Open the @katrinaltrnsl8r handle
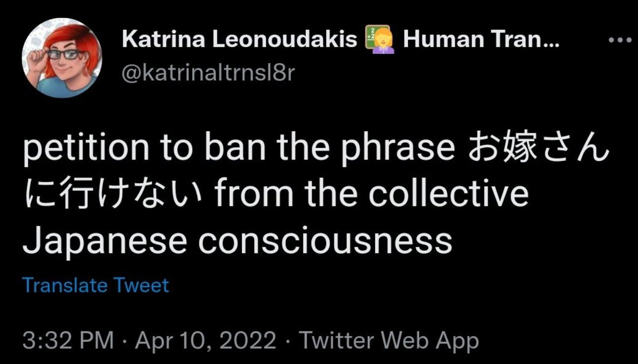This screenshot has width=638, height=364. 208,73
